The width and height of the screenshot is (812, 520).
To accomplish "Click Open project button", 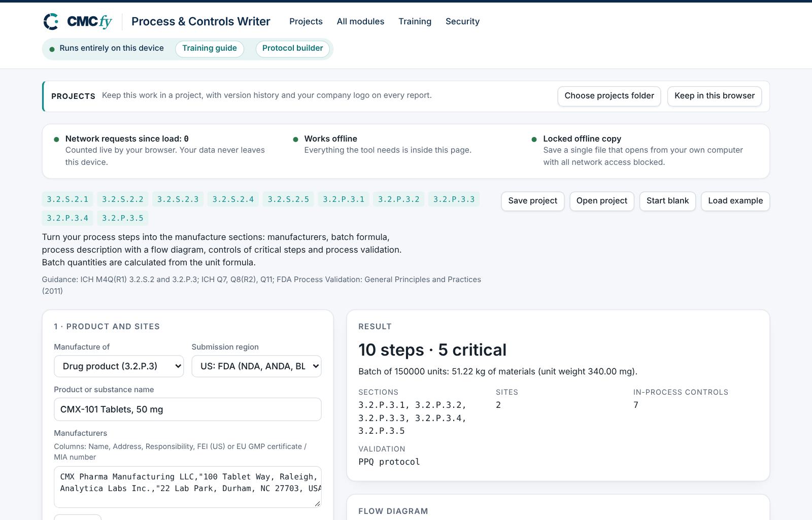I will [x=602, y=201].
